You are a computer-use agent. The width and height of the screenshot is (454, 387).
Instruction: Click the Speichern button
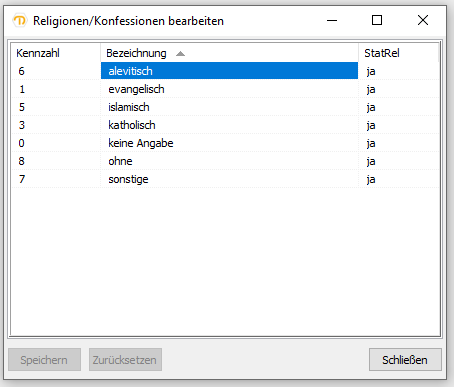pyautogui.click(x=44, y=360)
